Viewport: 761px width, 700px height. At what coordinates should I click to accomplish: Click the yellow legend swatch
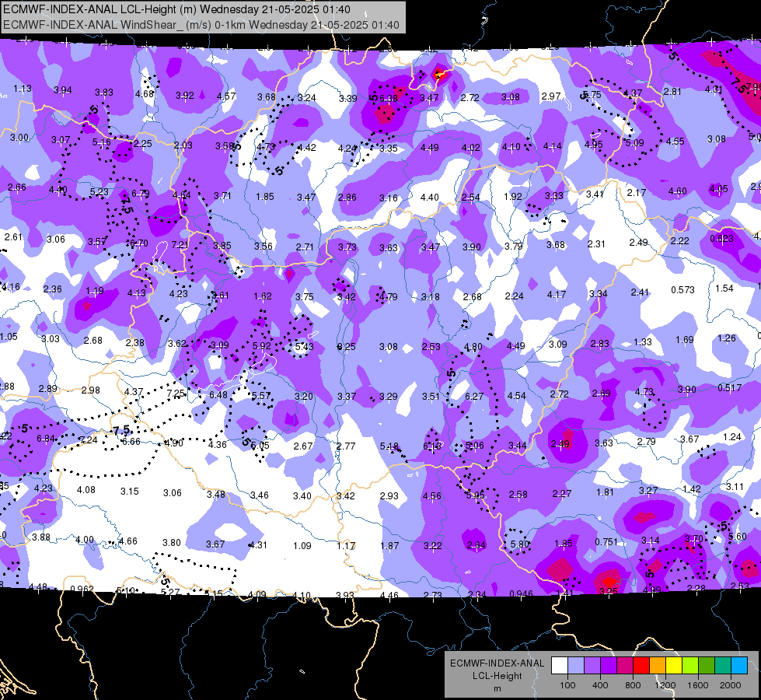tap(674, 666)
